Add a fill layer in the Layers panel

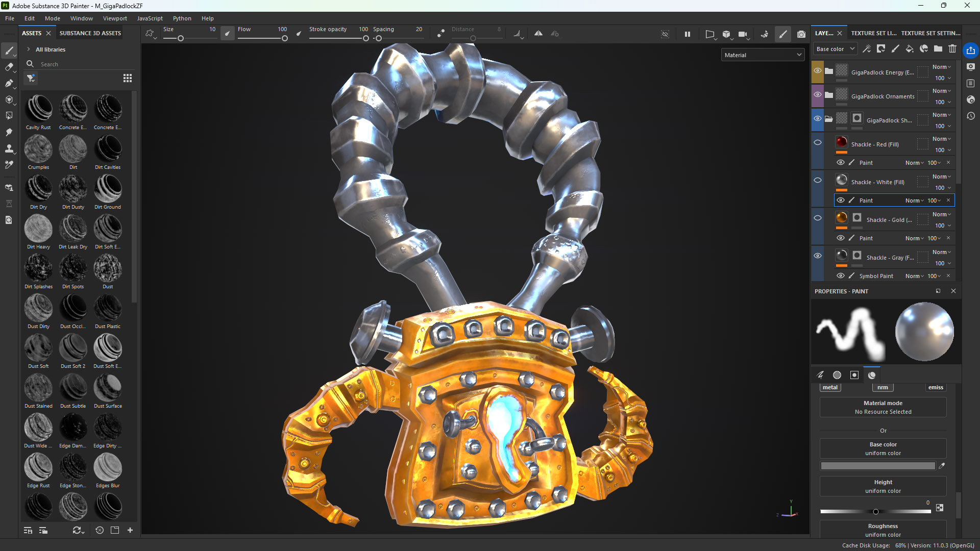(910, 48)
